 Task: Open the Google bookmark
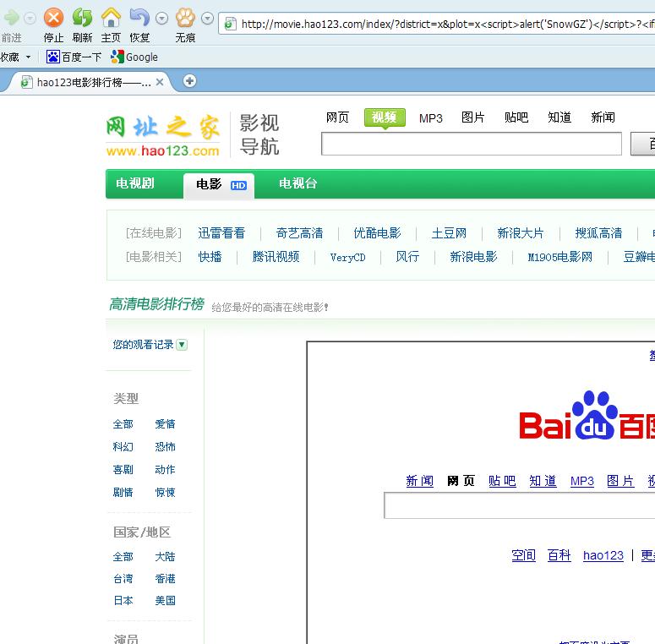134,57
